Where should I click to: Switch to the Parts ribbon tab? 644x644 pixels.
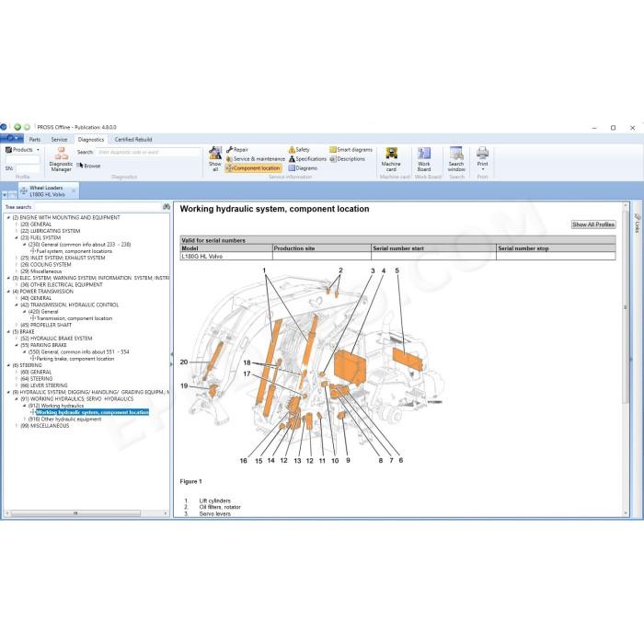pos(35,140)
